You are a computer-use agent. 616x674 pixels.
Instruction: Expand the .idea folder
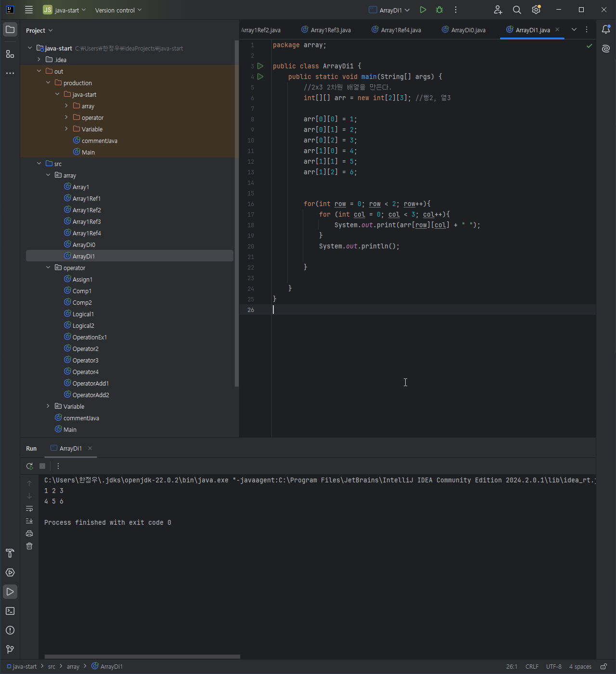[x=39, y=60]
